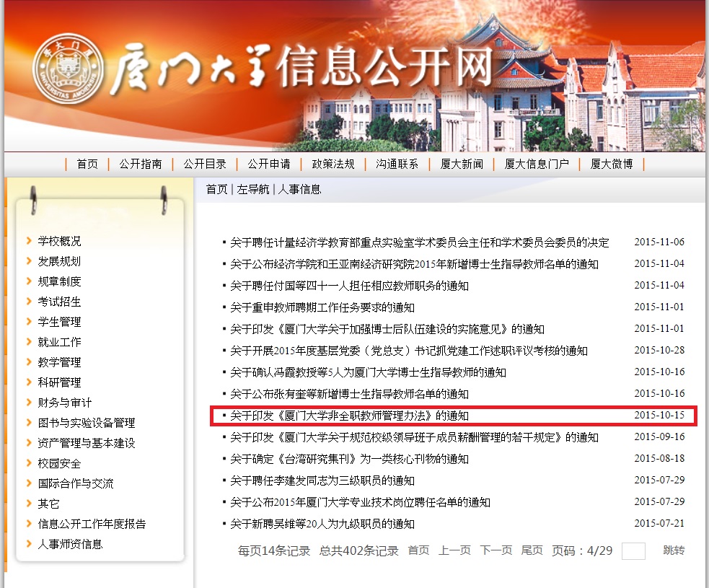Open notice on 经济学院 2015年新增博士生指导教师名单
Viewport: 709px width, 588px height.
(414, 264)
